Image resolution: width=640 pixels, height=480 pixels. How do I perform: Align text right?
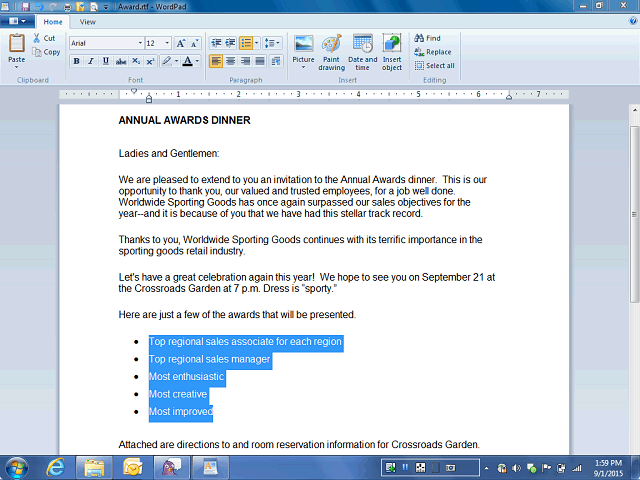click(x=245, y=61)
